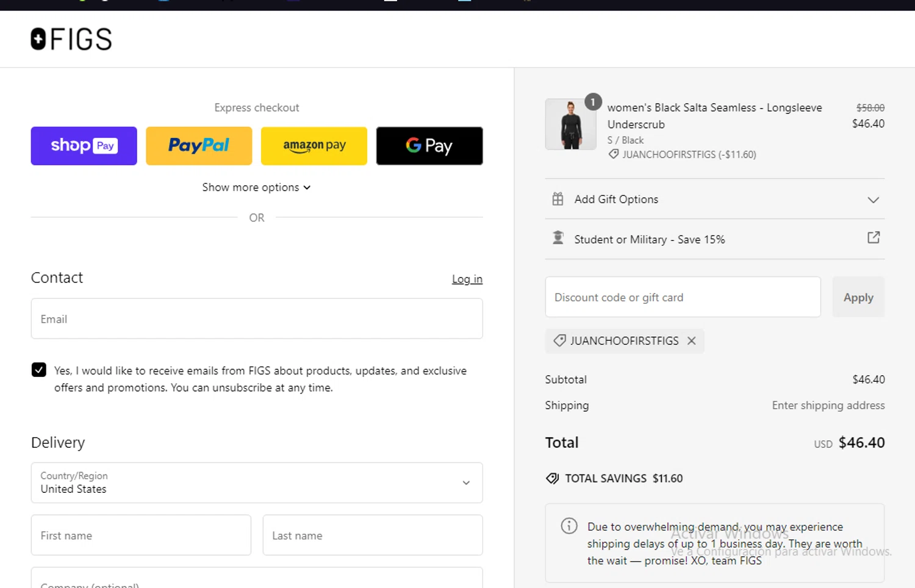Select Amazon Pay express checkout
915x588 pixels.
(314, 146)
